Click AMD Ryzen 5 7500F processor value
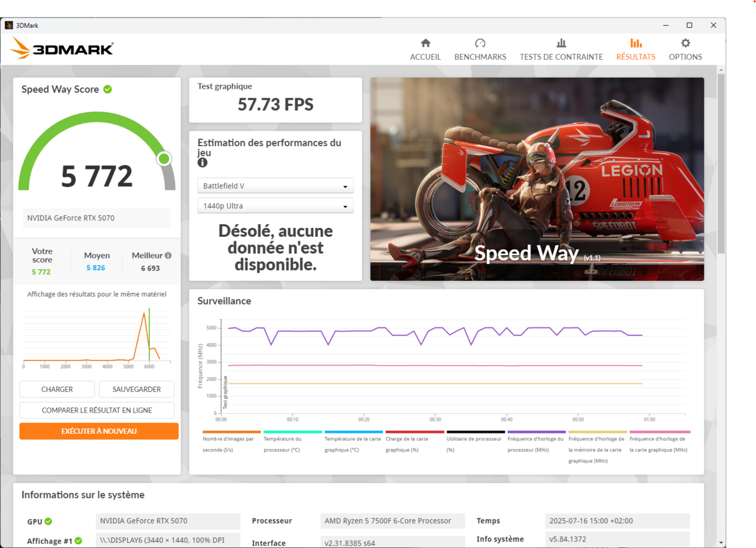 point(392,521)
